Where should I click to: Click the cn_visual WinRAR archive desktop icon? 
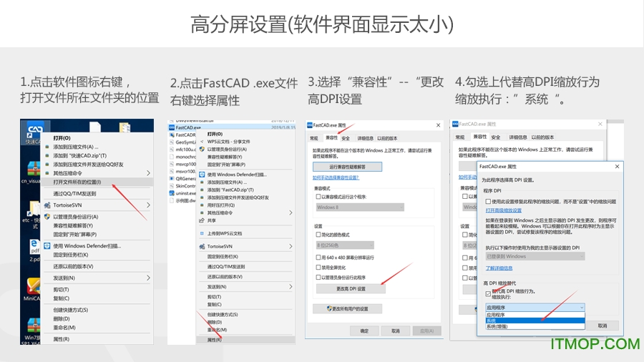click(33, 169)
